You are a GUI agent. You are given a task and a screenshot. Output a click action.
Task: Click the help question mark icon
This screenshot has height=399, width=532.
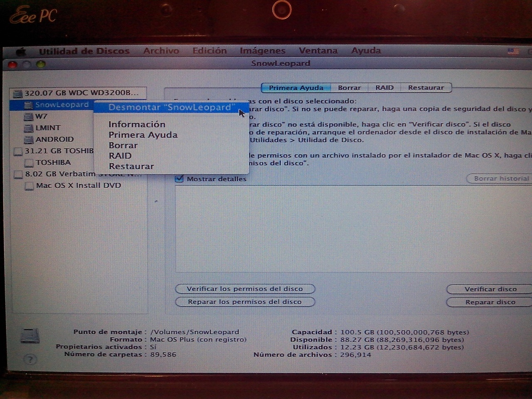30,359
